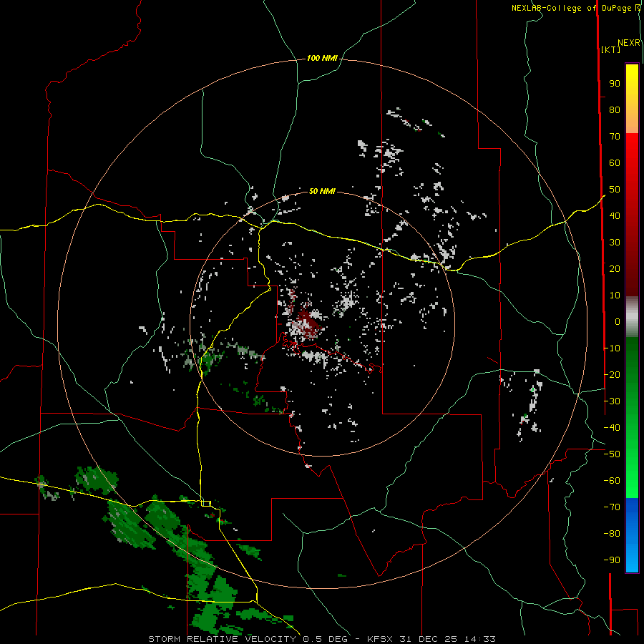Viewport: 644px width, 644px height.
Task: Click the -20 knot scale label
Action: 612,375
